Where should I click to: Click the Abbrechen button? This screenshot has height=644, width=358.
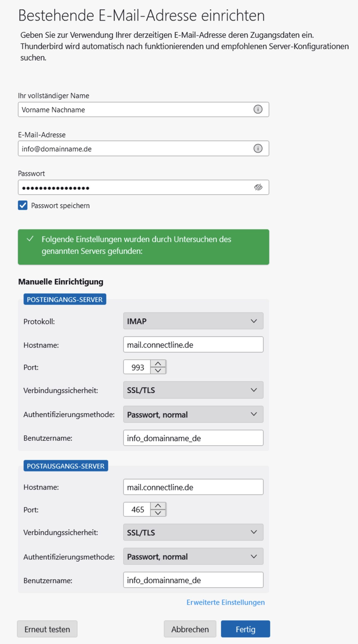[190, 629]
